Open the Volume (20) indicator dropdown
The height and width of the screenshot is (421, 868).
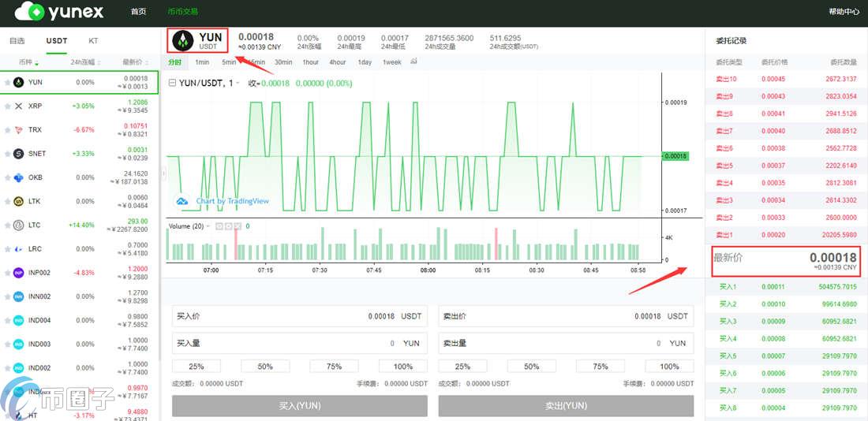pos(209,226)
